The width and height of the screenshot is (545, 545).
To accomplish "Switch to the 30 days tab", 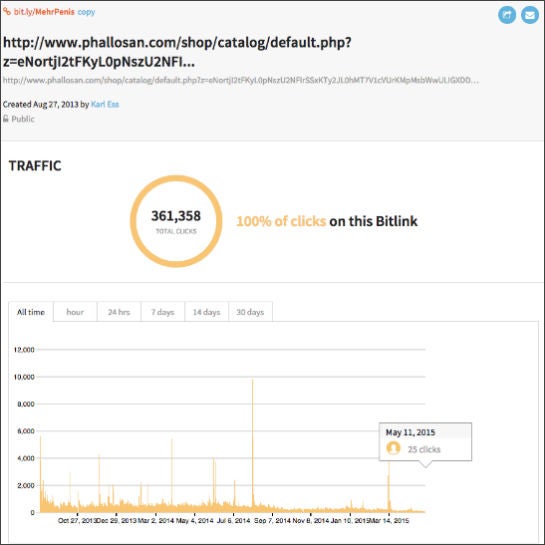I will click(x=250, y=312).
